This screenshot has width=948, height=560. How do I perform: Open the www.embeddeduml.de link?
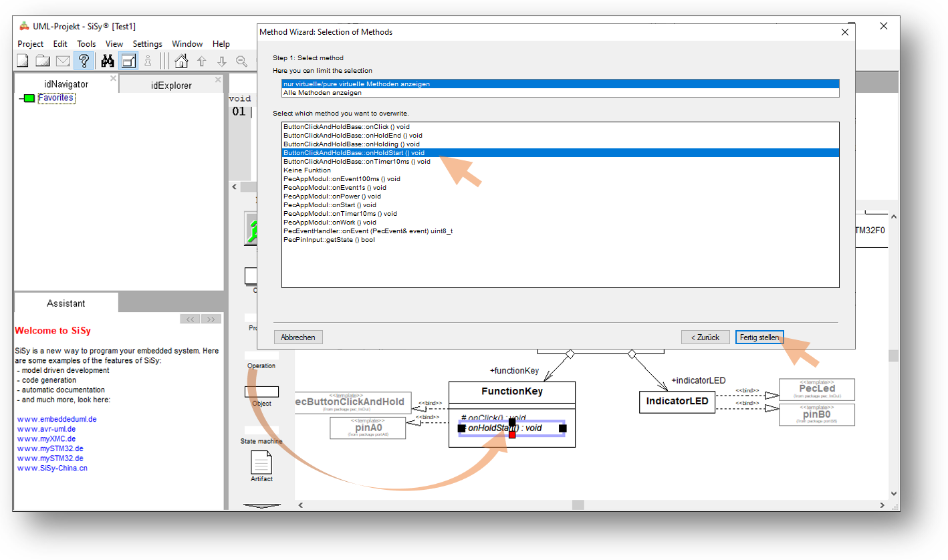[57, 419]
